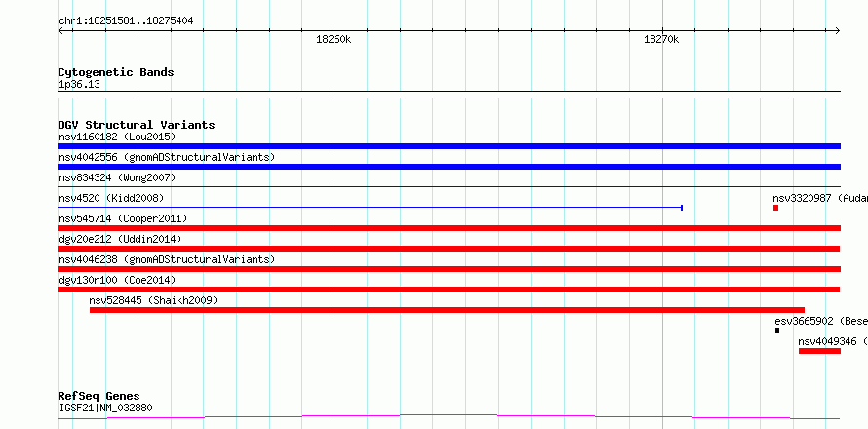Open the IGSF21|NM_032880 gene label
Screen dimensions: 868x429
click(x=105, y=409)
